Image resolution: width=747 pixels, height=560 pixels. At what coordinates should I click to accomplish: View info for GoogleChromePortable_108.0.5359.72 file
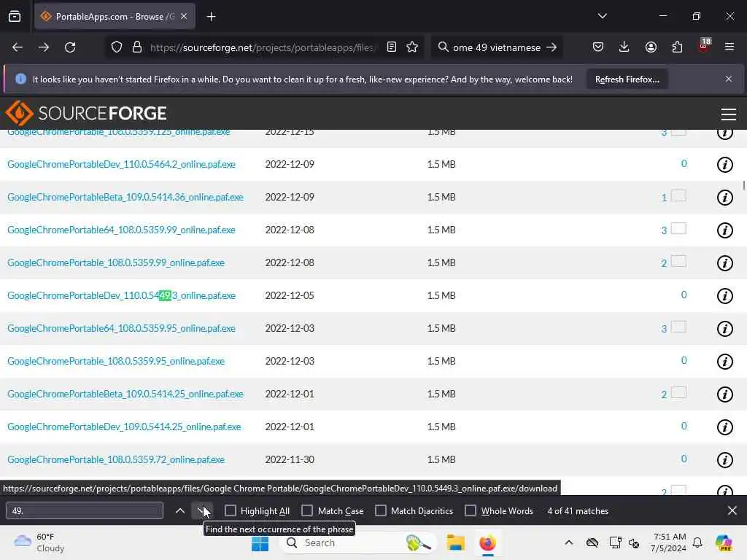[724, 461]
